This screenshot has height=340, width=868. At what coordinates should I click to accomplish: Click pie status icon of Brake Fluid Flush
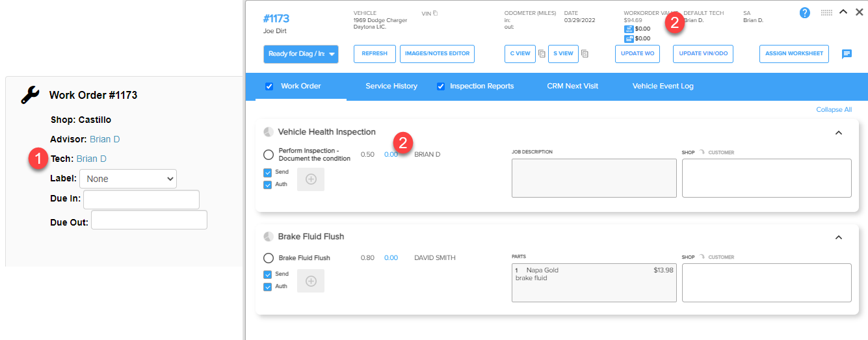pos(269,237)
